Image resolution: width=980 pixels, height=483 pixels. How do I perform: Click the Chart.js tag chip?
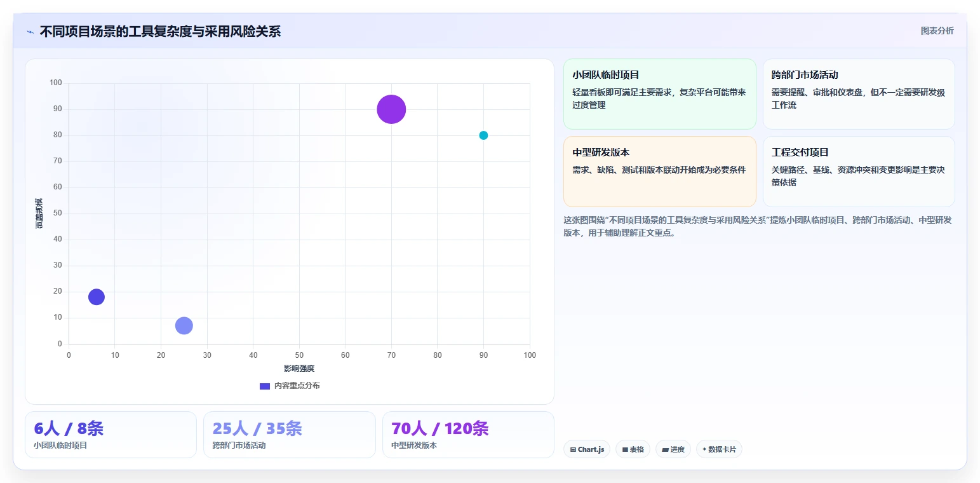[x=587, y=449]
